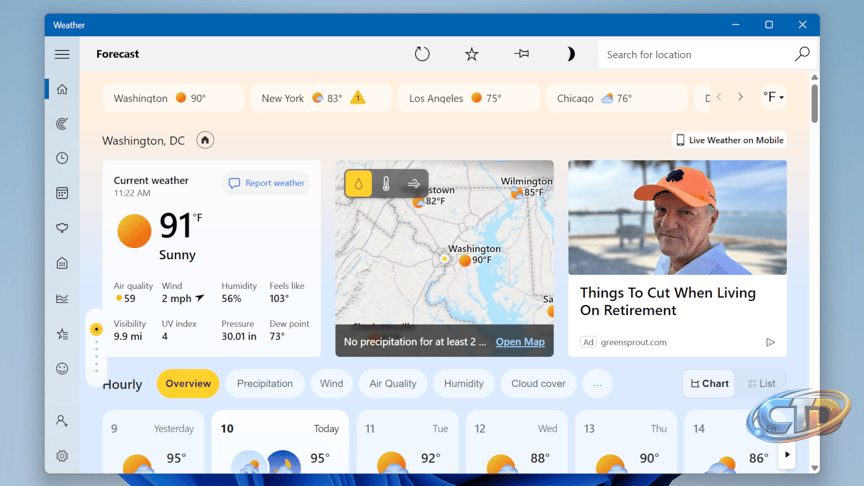
Task: Click New York weather alert warning icon
Action: tap(358, 97)
